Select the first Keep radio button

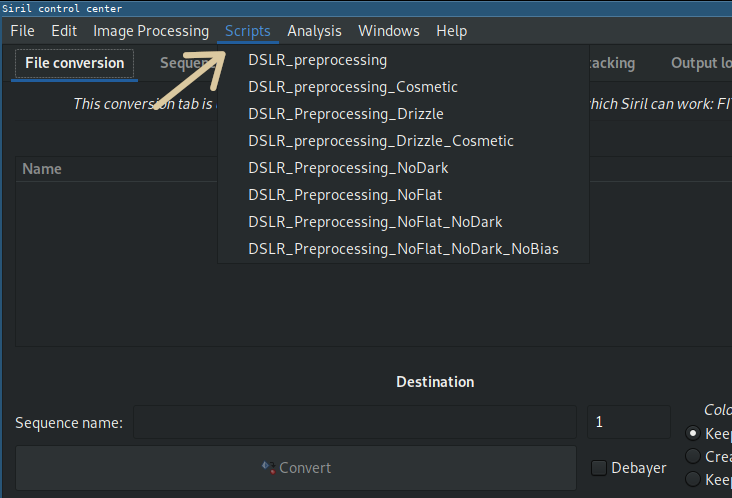pyautogui.click(x=693, y=434)
